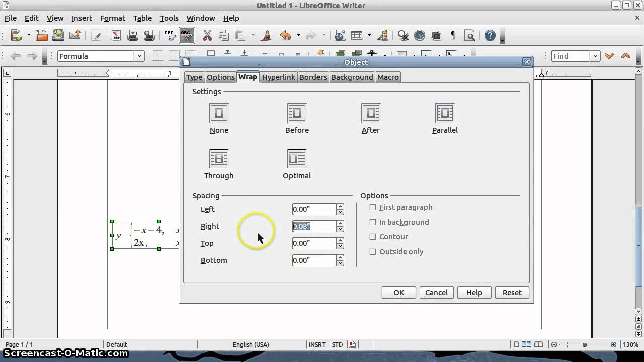Tick the Contour checkbox
Viewport: 644px width, 362px height.
(x=373, y=237)
